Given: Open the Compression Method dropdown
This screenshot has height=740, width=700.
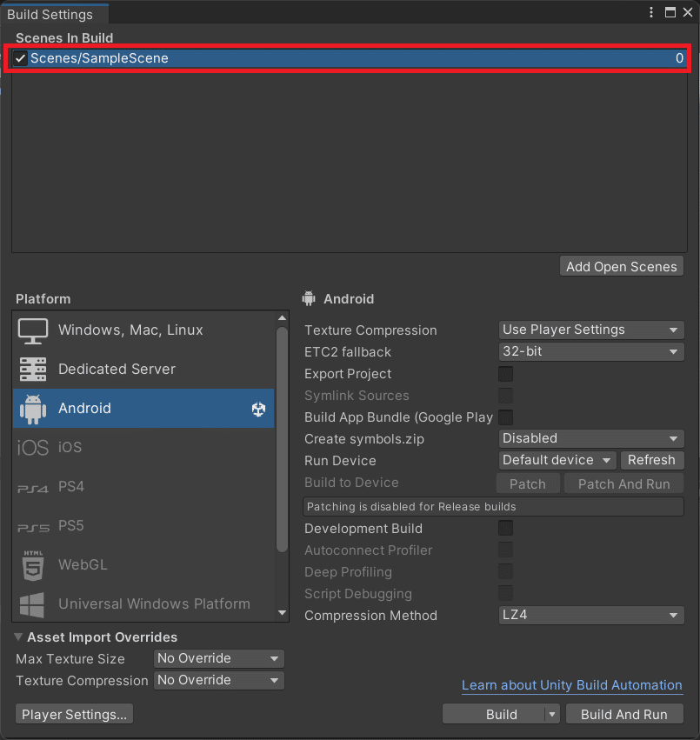Looking at the screenshot, I should tap(591, 615).
